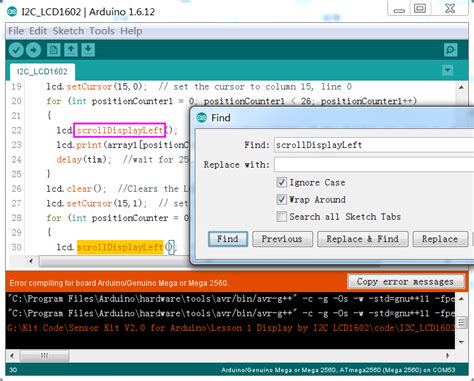Click 'Error compiling for board' message
The width and height of the screenshot is (474, 381).
pyautogui.click(x=119, y=283)
